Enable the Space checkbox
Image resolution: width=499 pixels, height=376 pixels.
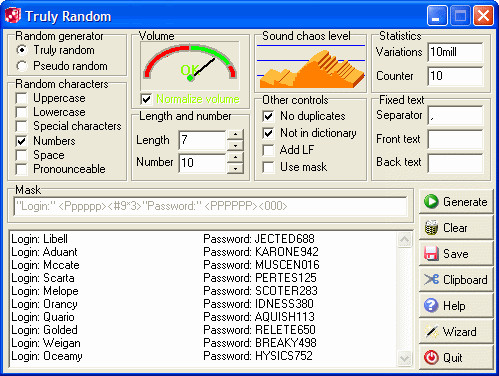click(x=22, y=155)
